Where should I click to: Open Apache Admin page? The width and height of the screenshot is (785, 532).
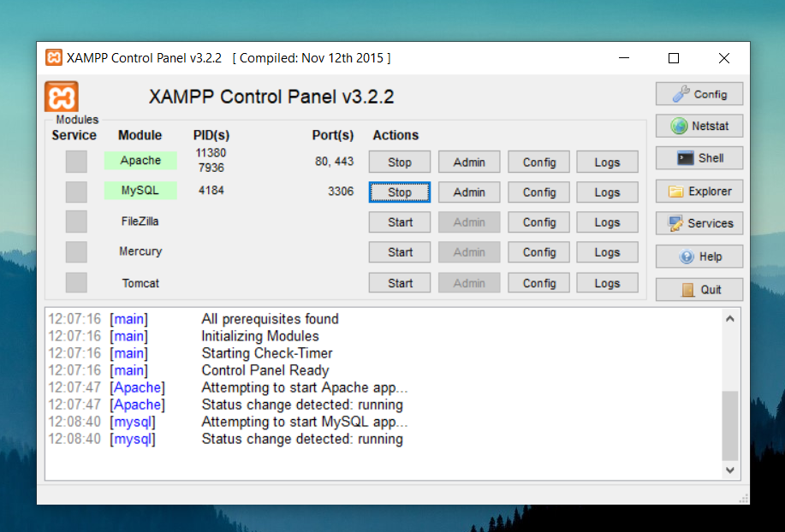(468, 162)
